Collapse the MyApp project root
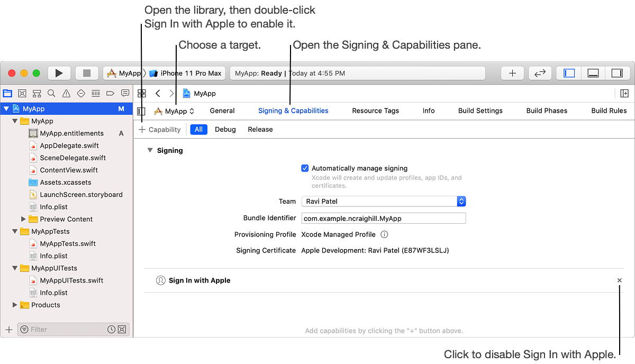This screenshot has height=364, width=635. pos(6,108)
